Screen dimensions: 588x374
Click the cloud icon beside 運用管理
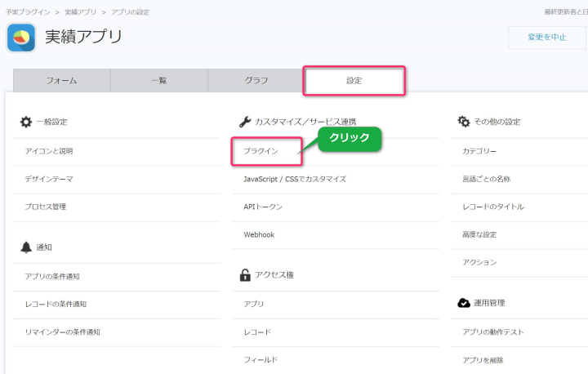(464, 303)
